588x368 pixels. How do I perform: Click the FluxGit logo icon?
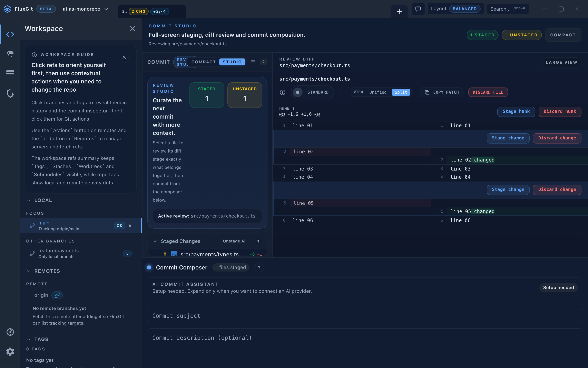pos(7,9)
